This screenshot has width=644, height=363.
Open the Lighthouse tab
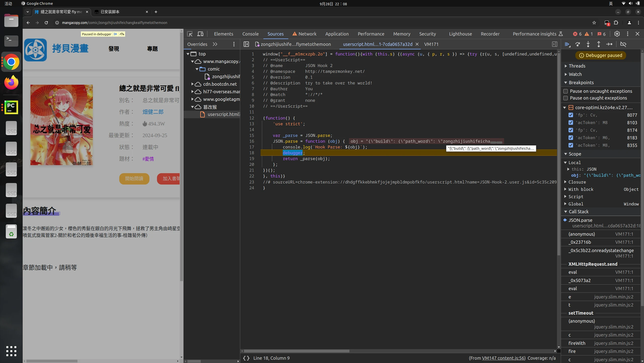(460, 34)
